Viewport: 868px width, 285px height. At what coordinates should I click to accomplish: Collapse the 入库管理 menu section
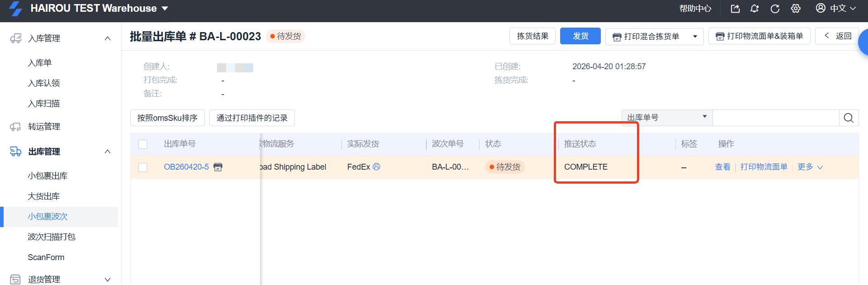(108, 38)
